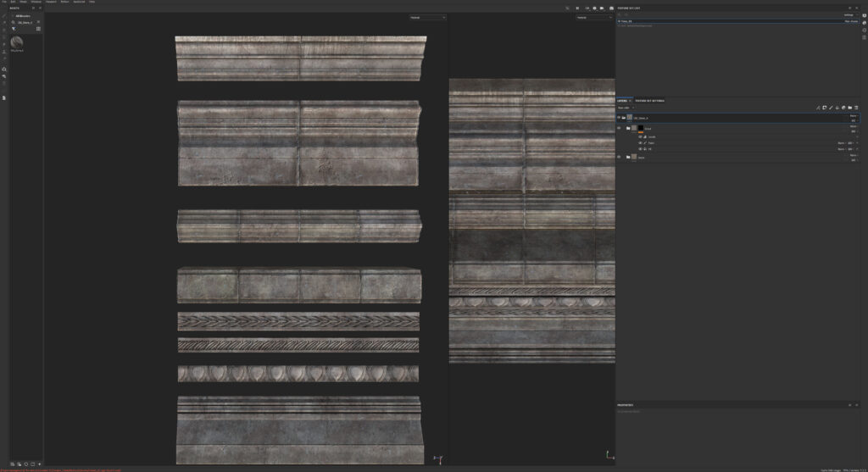
Task: Select the Projection tool in left toolbar
Action: (x=4, y=30)
